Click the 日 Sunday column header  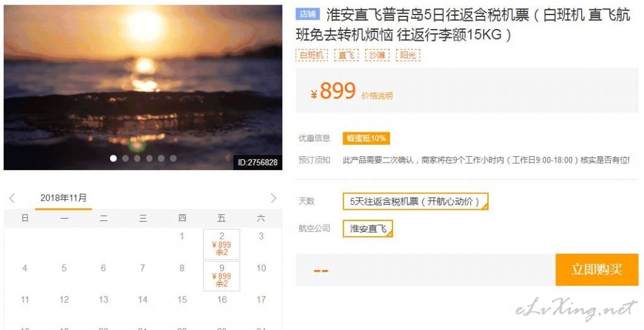coord(25,218)
